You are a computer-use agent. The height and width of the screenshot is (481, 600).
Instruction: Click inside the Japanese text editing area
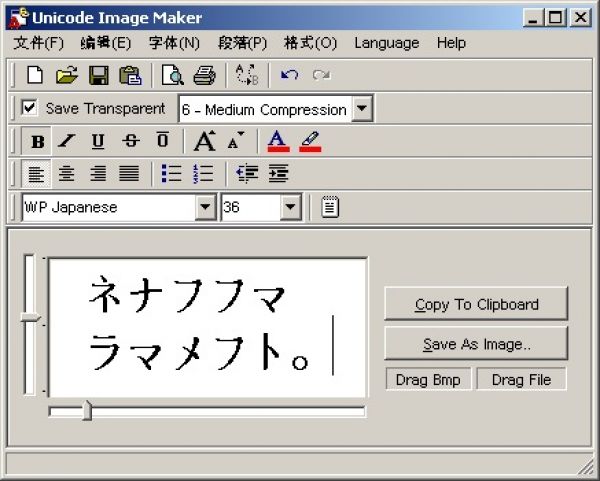point(207,327)
